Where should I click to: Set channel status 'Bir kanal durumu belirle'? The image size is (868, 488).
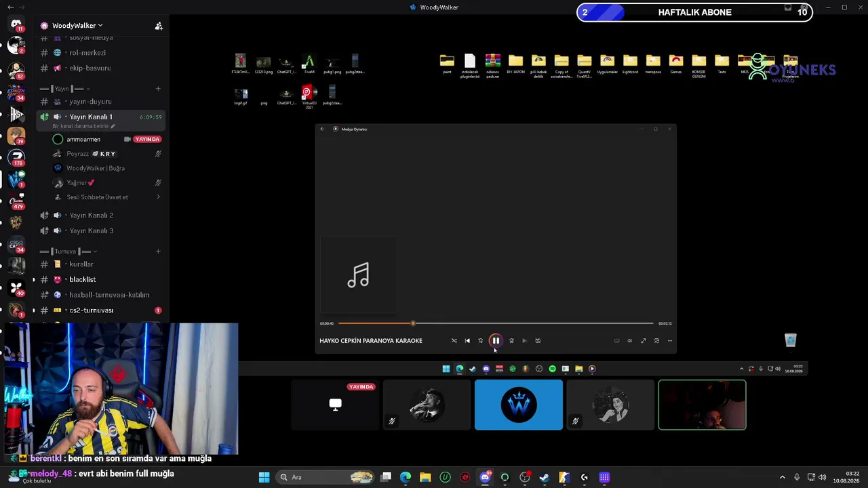(83, 126)
